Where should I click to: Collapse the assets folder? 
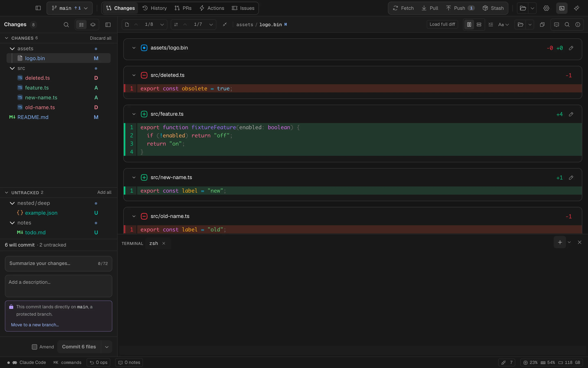tap(12, 48)
